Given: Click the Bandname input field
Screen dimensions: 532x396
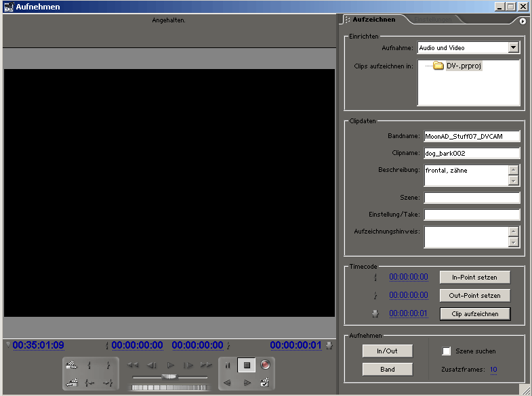Looking at the screenshot, I should (472, 136).
